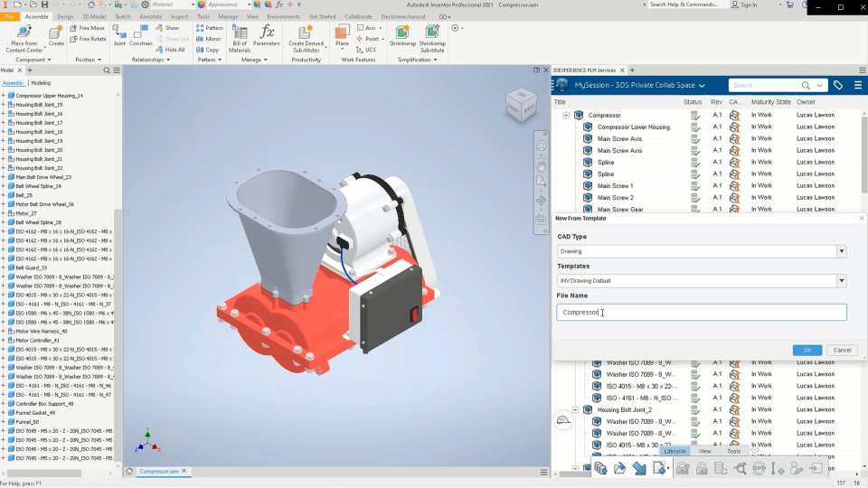Click Cancel in New From Template dialog
This screenshot has width=868, height=488.
click(842, 351)
